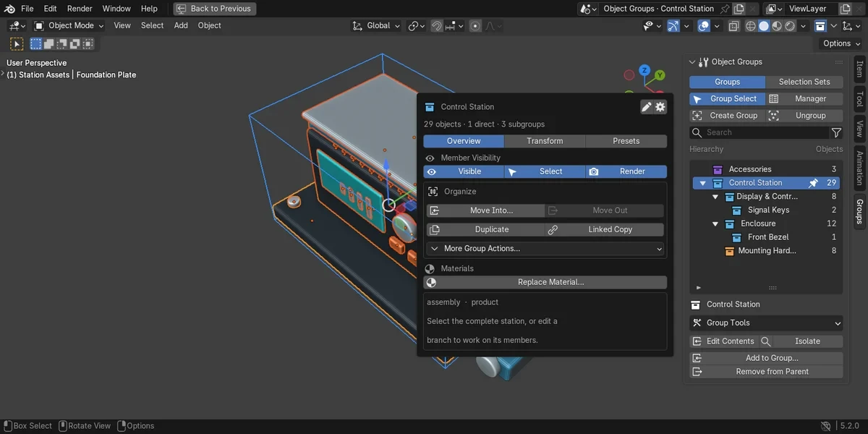This screenshot has width=868, height=434.
Task: Select the Tweak select tool icon
Action: [17, 44]
